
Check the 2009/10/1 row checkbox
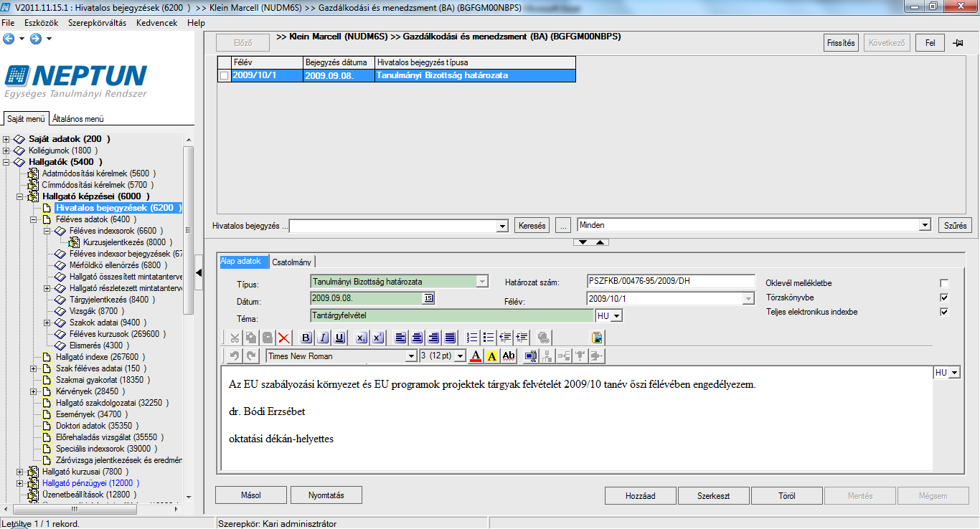pos(225,75)
